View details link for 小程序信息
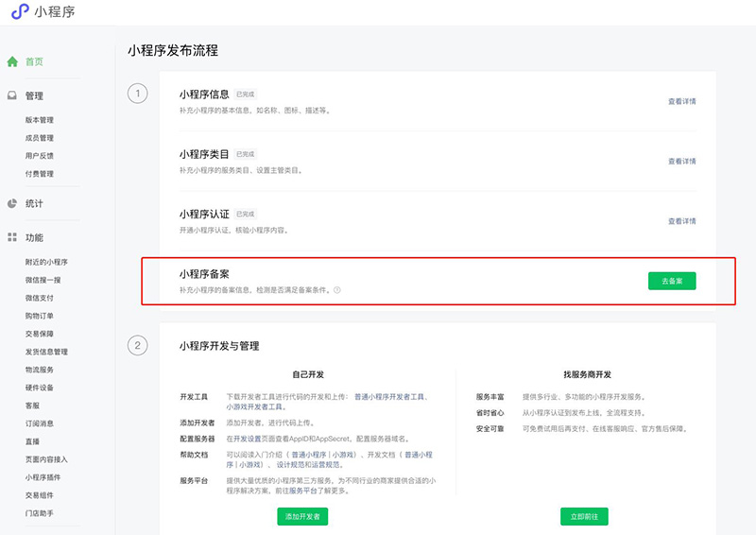This screenshot has width=756, height=535. point(681,101)
